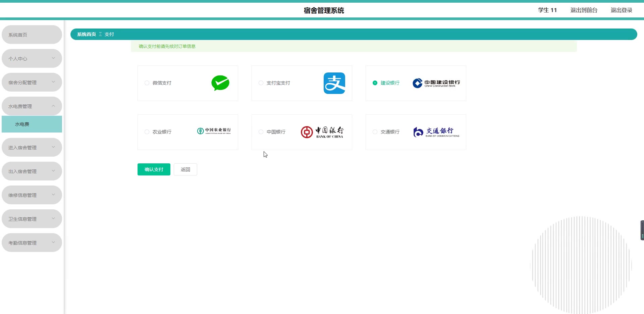This screenshot has height=314, width=644.
Task: Click 退出到前台 in the header
Action: [x=584, y=10]
